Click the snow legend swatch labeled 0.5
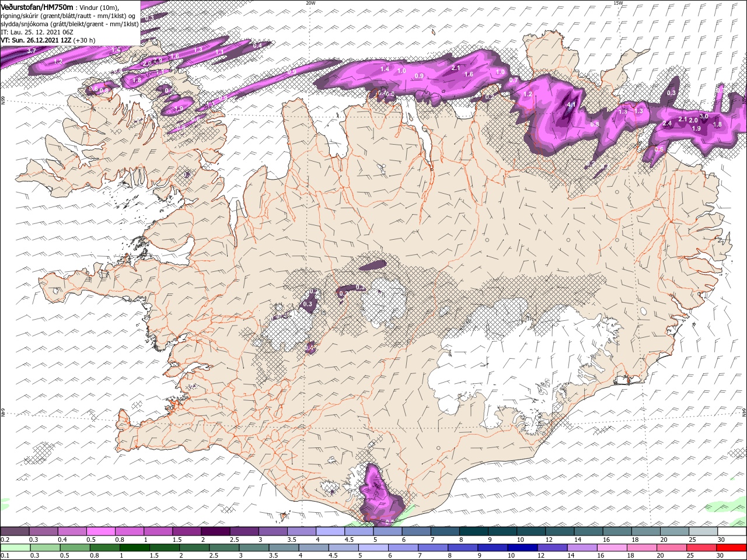Image resolution: width=747 pixels, height=560 pixels. (100, 531)
